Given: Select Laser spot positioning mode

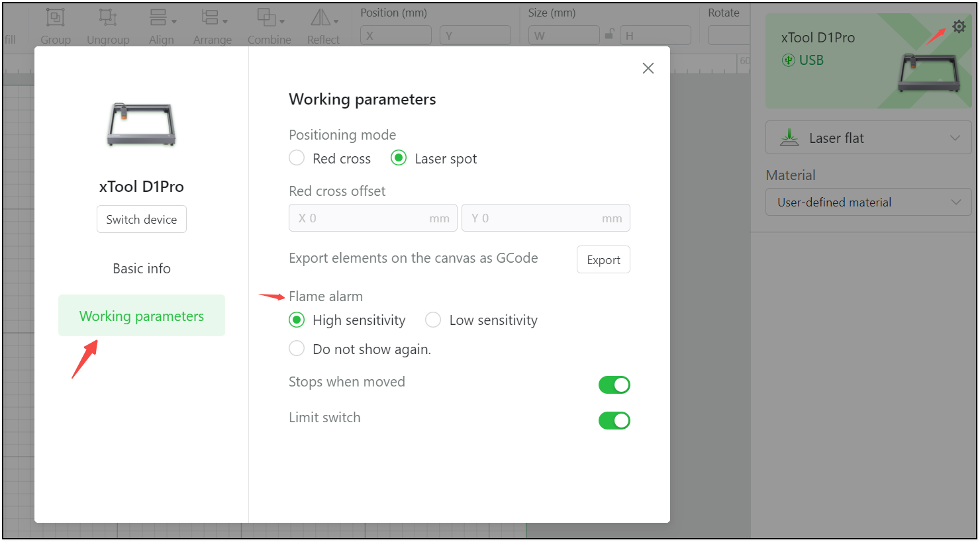Looking at the screenshot, I should (x=399, y=158).
